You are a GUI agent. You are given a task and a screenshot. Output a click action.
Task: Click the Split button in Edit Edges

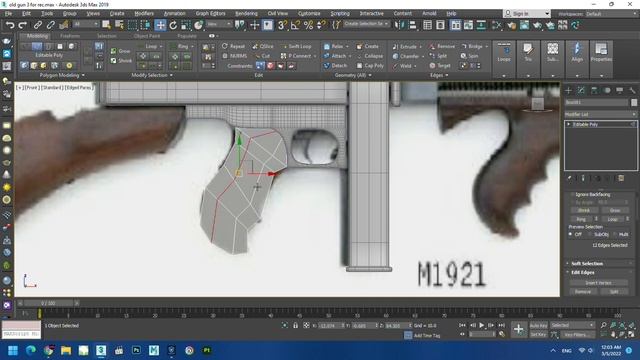pyautogui.click(x=614, y=292)
